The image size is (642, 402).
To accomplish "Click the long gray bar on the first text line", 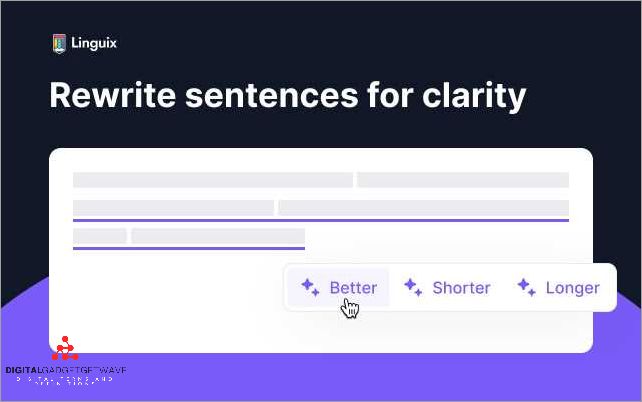I will click(212, 180).
